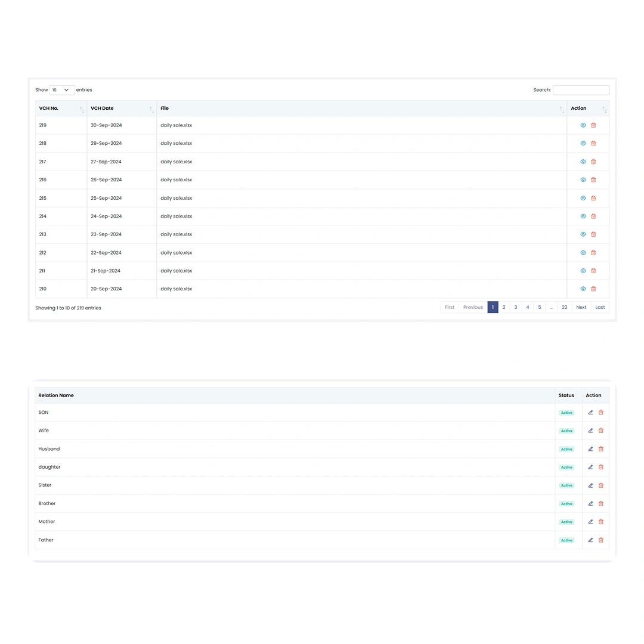Sort by the vouchers Action column
This screenshot has height=644, width=644.
point(588,109)
